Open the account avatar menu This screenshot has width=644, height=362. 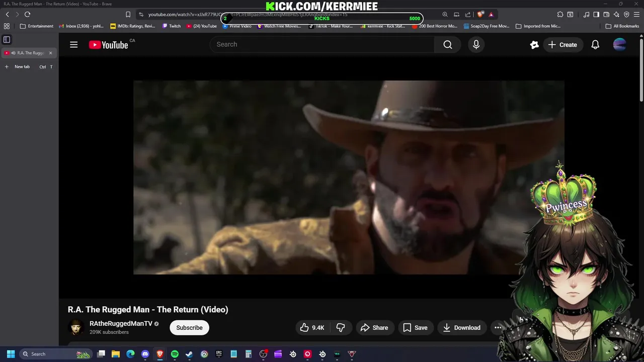[619, 45]
